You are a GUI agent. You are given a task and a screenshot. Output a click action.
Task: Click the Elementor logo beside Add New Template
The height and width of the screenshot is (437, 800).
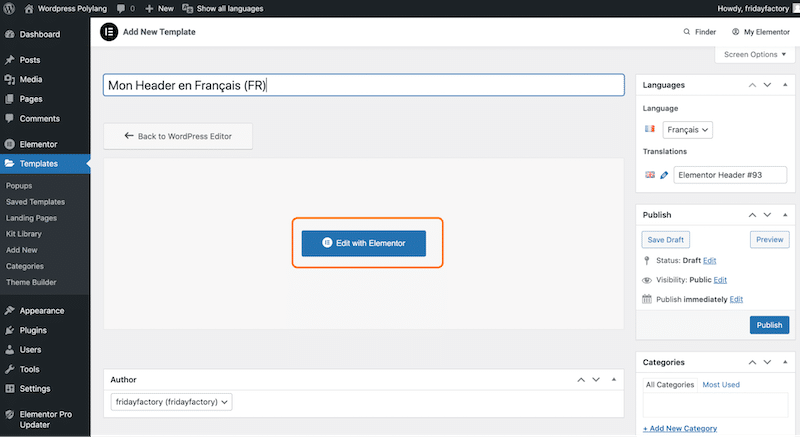pyautogui.click(x=109, y=32)
